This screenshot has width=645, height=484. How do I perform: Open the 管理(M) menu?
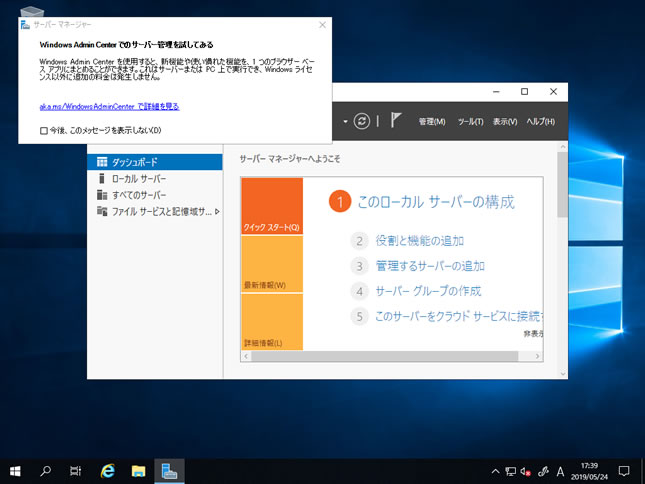[x=432, y=122]
